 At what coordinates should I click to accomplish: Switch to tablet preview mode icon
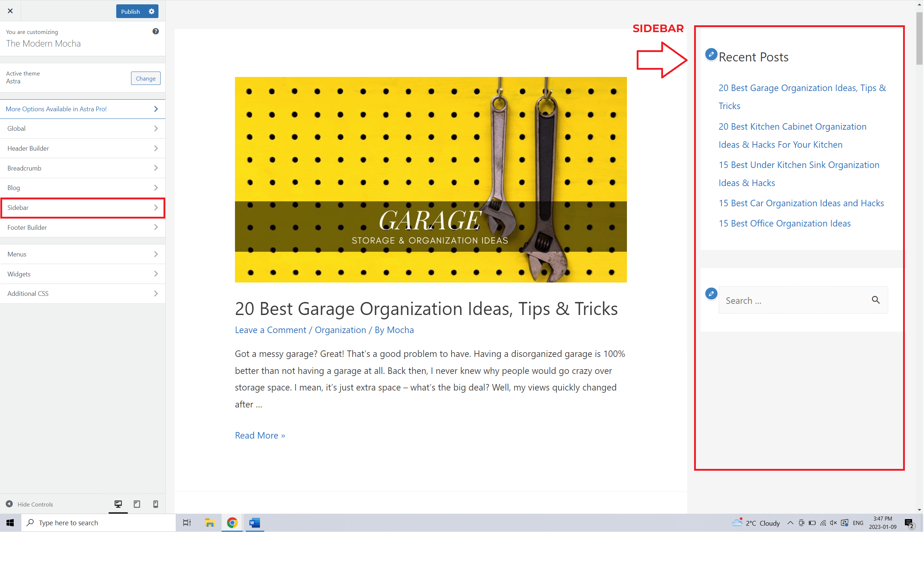coord(137,504)
